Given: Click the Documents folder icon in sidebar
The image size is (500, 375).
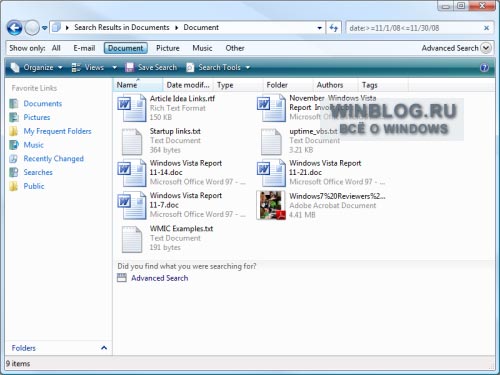Looking at the screenshot, I should pyautogui.click(x=14, y=104).
